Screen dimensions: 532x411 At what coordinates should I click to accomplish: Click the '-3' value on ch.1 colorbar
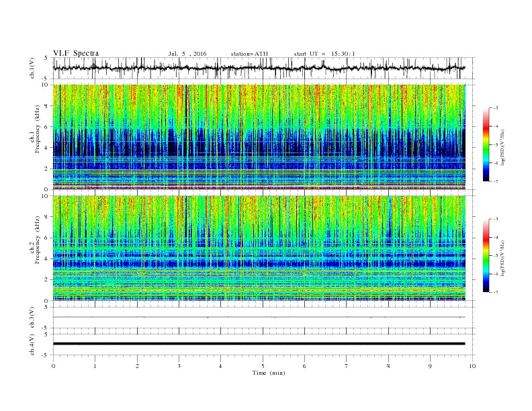click(x=496, y=108)
